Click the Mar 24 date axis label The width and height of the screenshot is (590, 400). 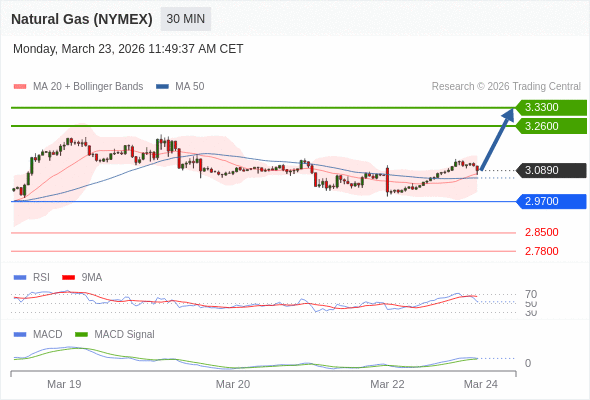(x=481, y=384)
